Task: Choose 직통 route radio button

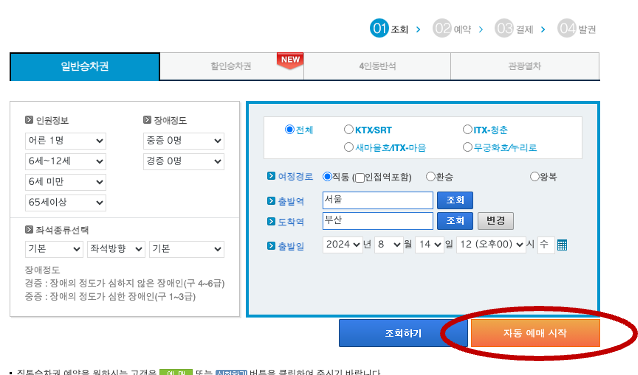Action: coord(327,177)
